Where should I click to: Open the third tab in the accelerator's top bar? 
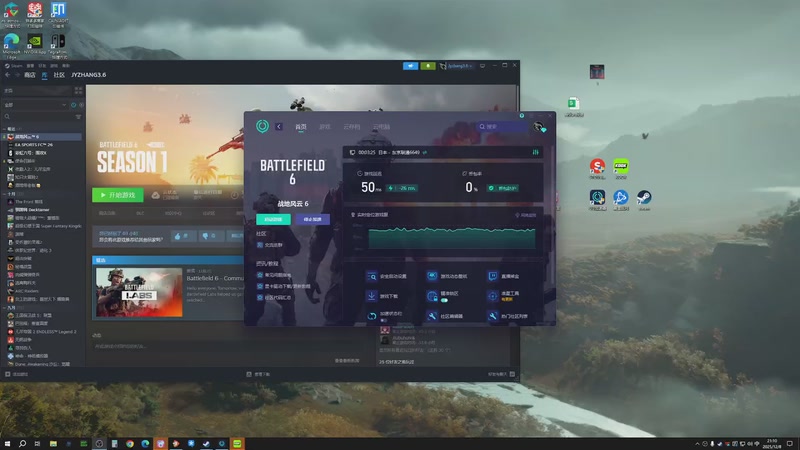pos(352,127)
